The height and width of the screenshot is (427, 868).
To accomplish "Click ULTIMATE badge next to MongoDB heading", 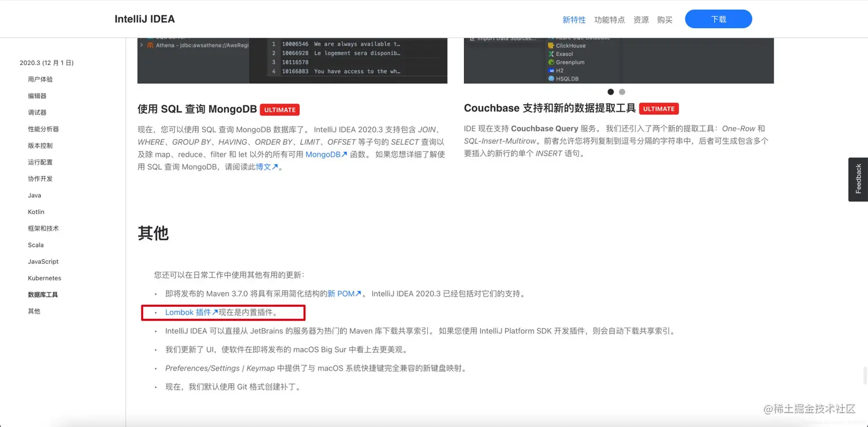I will [280, 110].
